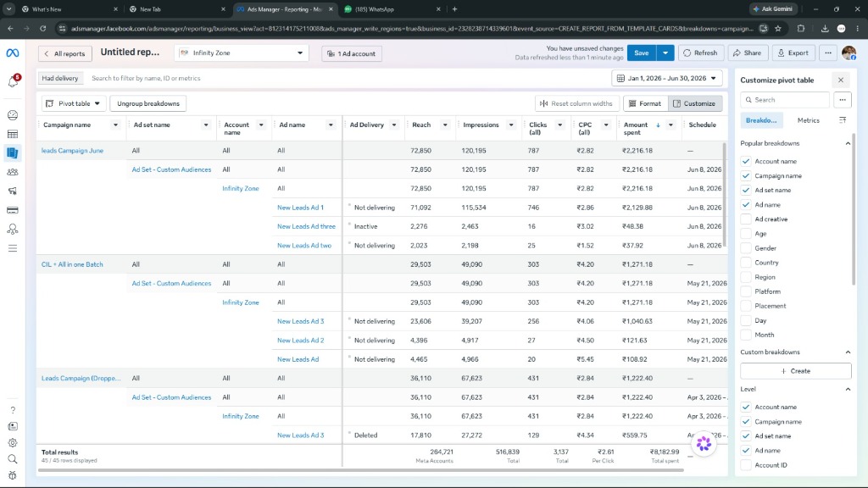Open megaphone advertising icon in sidebar
Viewport: 868px width, 488px height.
(13, 191)
